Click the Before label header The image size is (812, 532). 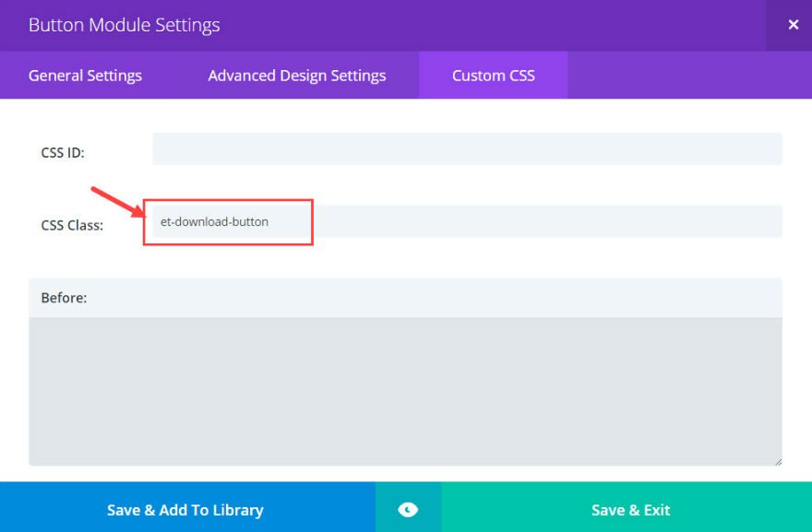pyautogui.click(x=405, y=298)
